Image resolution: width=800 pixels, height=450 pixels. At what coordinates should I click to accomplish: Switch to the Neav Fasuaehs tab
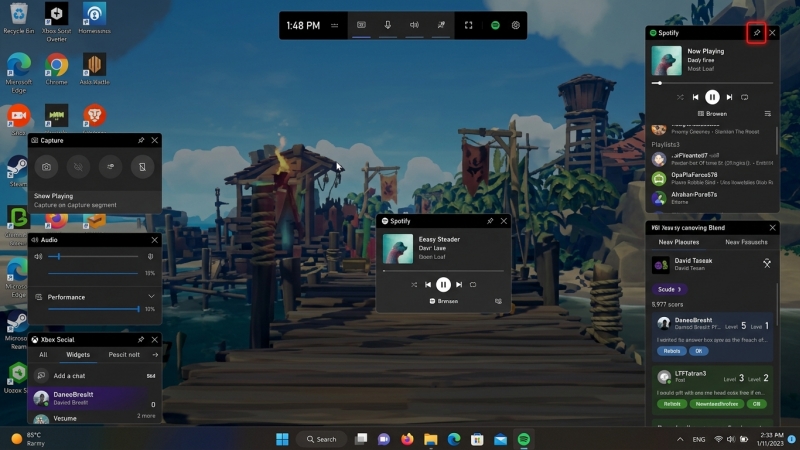(x=746, y=242)
